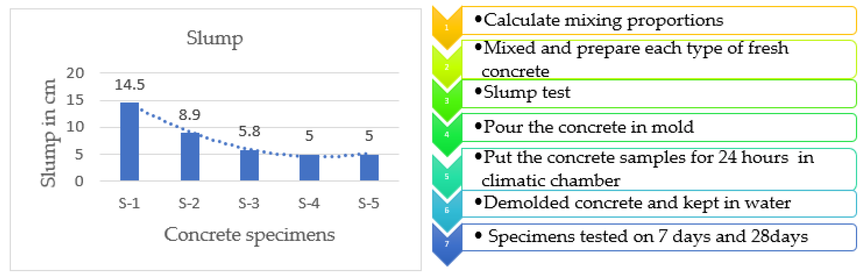This screenshot has height=278, width=868.
Task: Click the S-3 bar labeled 5.8
Action: 249,165
